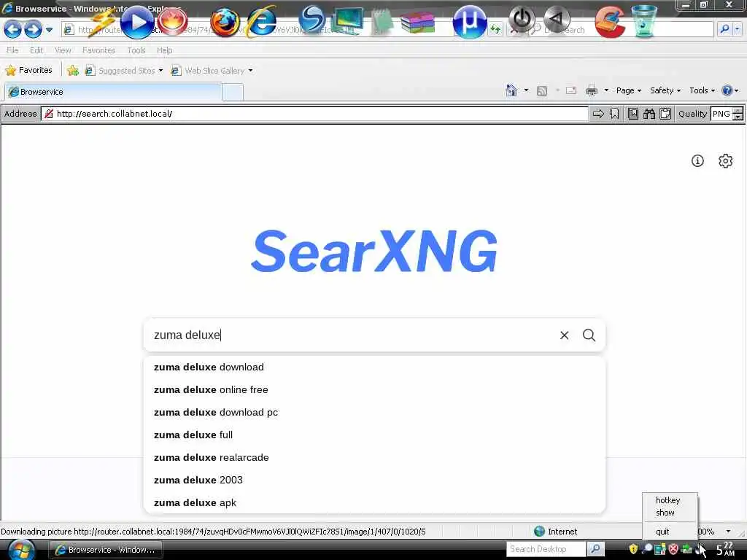Screen dimensions: 747x560
Task: Select the Browservice tab
Action: [113, 92]
